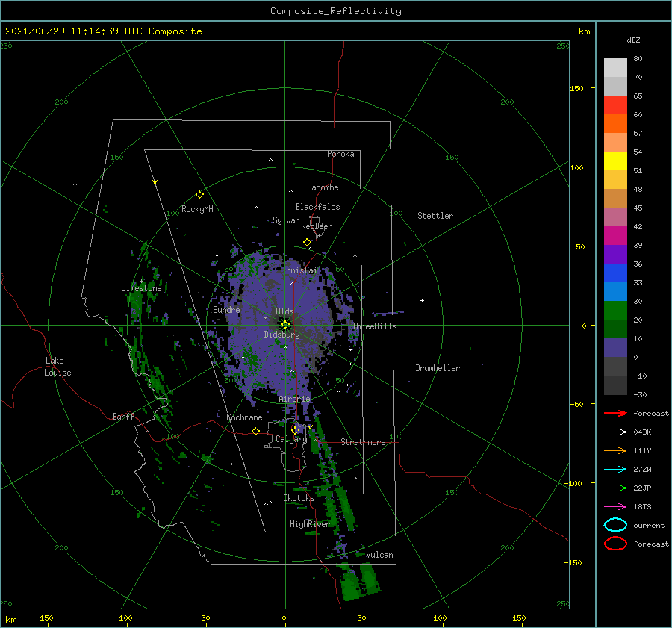Viewport: 672px width, 628px height.
Task: Click the Okotoks town label
Action: coord(299,498)
